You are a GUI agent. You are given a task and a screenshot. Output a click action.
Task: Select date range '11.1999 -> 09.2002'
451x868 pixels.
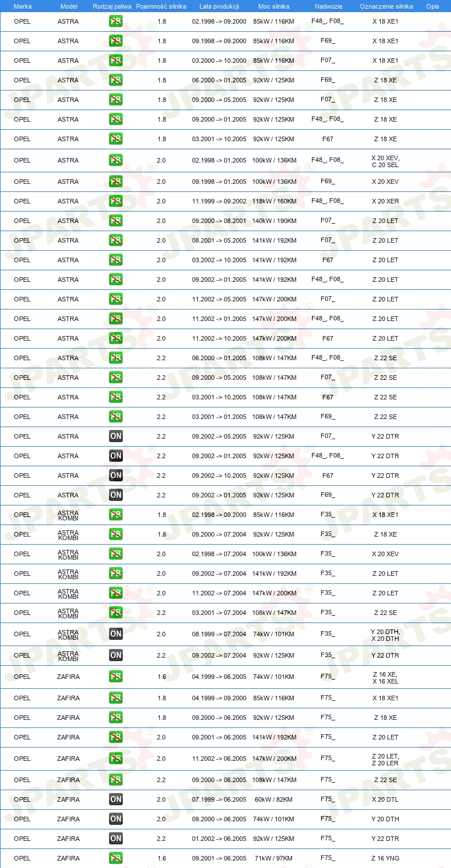pos(219,201)
